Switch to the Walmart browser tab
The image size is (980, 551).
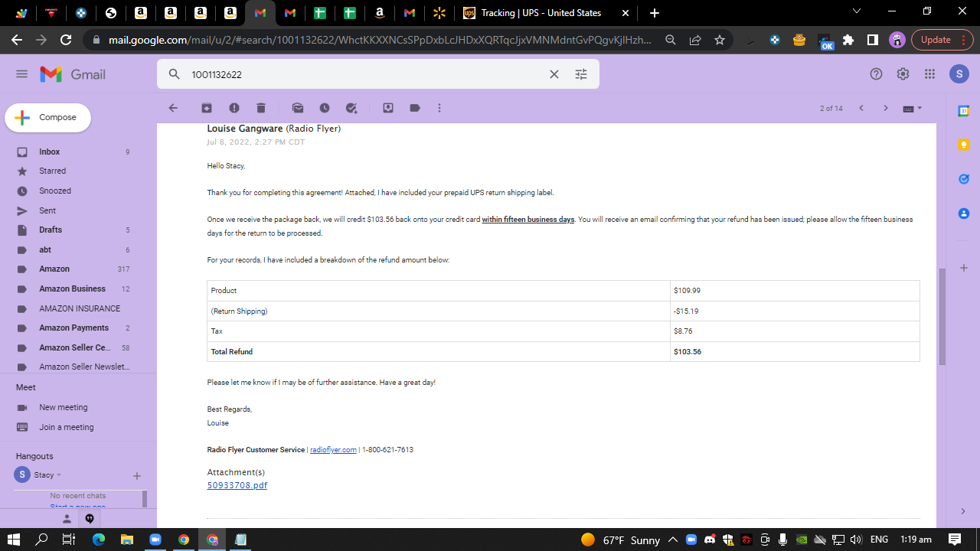439,13
